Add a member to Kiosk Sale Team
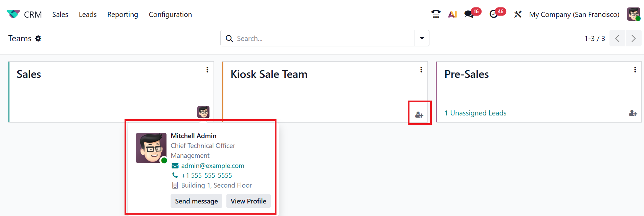This screenshot has width=644, height=216. pyautogui.click(x=419, y=115)
